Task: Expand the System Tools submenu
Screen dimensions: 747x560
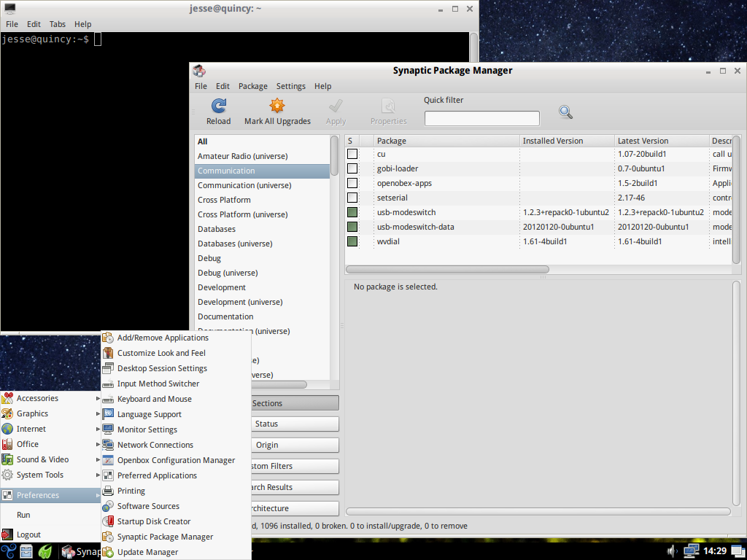Action: 50,475
